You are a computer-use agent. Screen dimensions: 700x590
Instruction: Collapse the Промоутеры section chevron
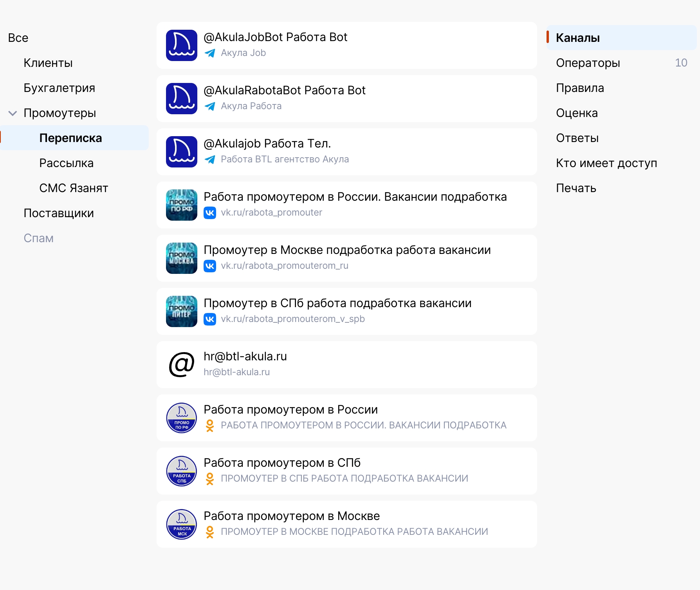[13, 113]
